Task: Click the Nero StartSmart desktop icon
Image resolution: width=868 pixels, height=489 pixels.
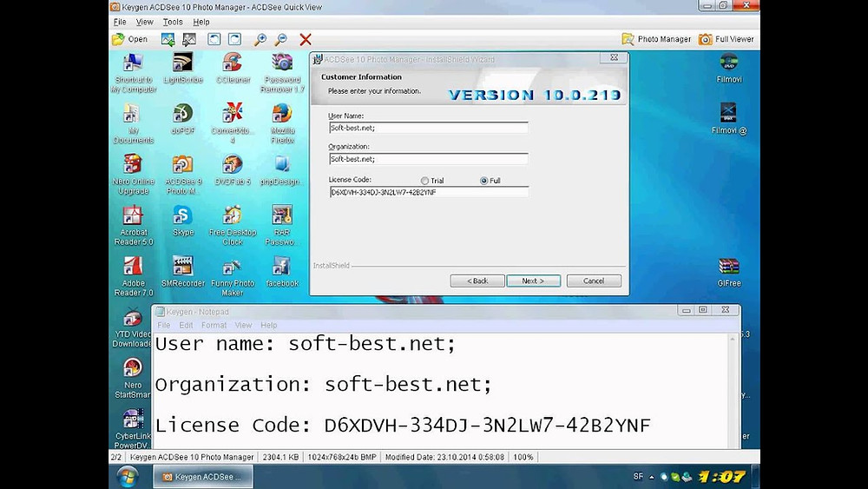Action: point(132,379)
